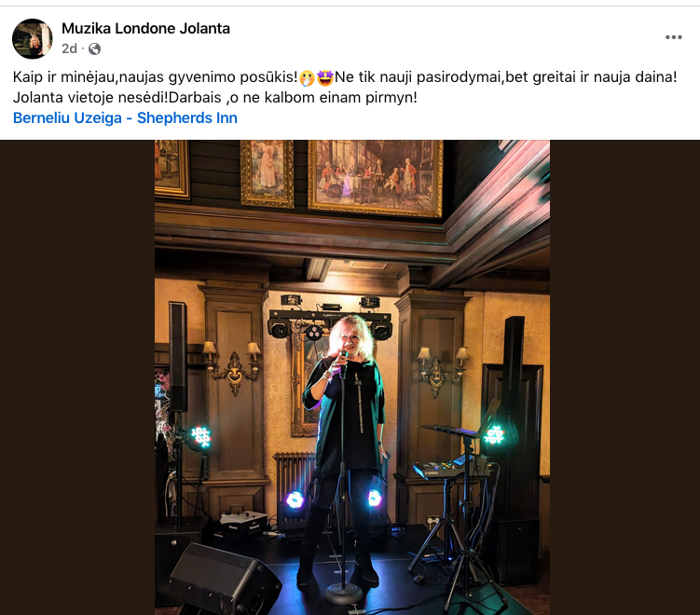Click the left wall sconce lamp

click(x=232, y=367)
